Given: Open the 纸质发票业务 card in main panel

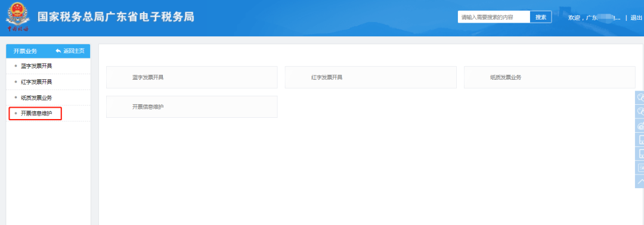Looking at the screenshot, I should click(x=550, y=77).
